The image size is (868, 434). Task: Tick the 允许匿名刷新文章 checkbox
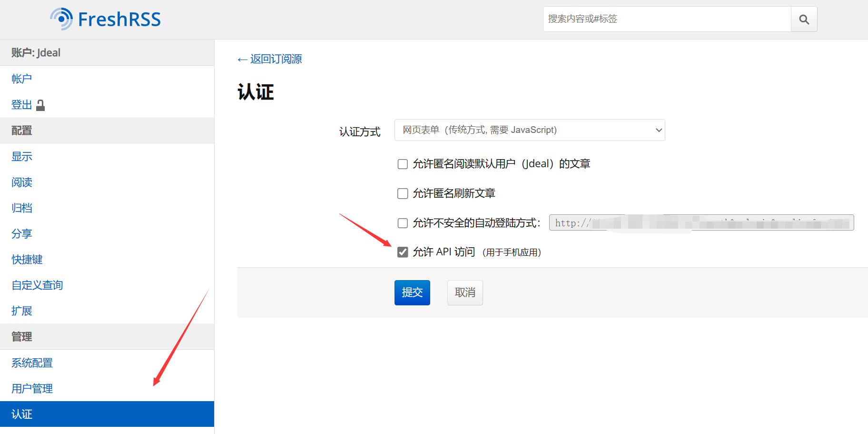[403, 193]
